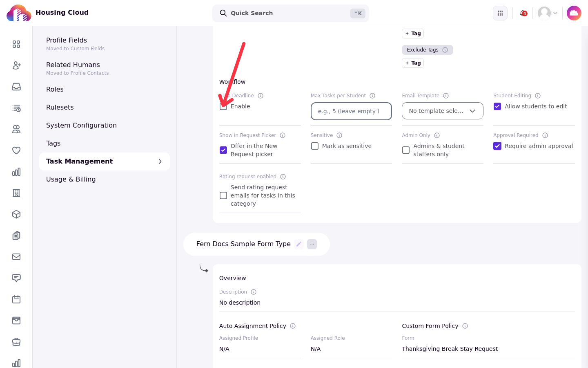Open the mail envelope sidebar icon
The height and width of the screenshot is (368, 588).
click(x=16, y=257)
